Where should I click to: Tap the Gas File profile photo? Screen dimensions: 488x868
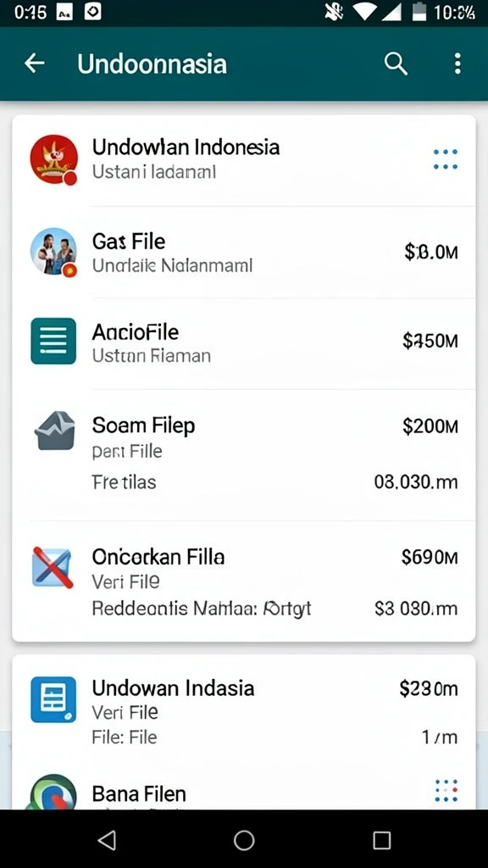click(53, 252)
